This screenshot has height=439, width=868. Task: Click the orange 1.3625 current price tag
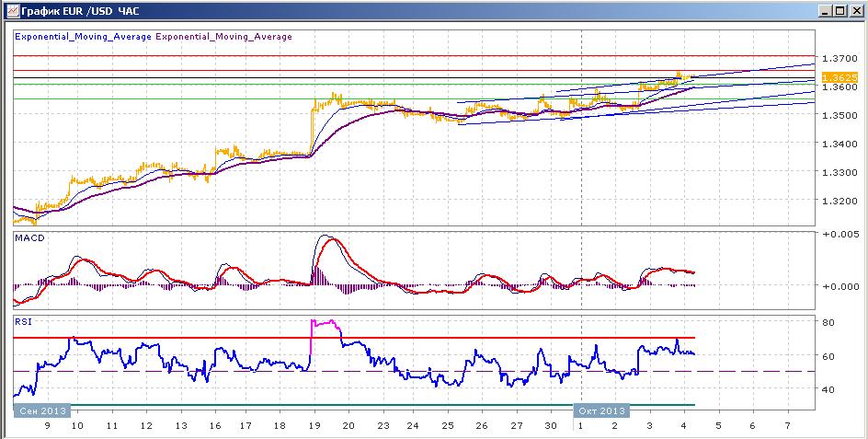pos(839,77)
